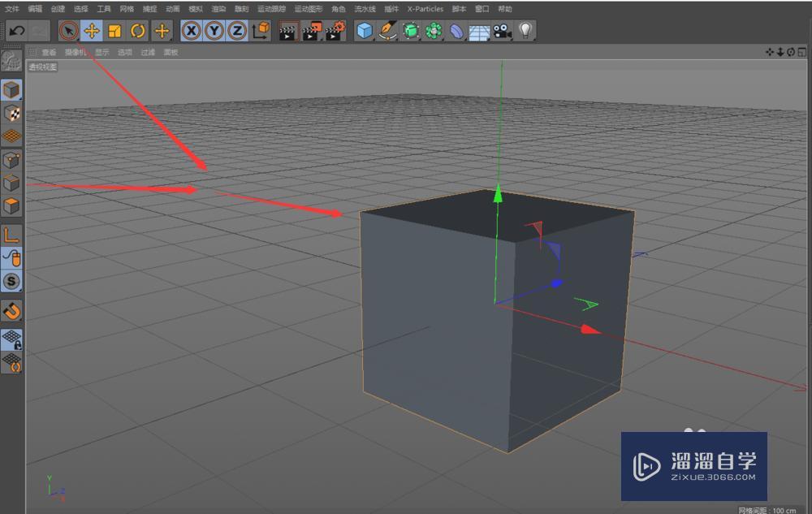Toggle the Locked Workplane icon
812x514 pixels.
coord(11,339)
